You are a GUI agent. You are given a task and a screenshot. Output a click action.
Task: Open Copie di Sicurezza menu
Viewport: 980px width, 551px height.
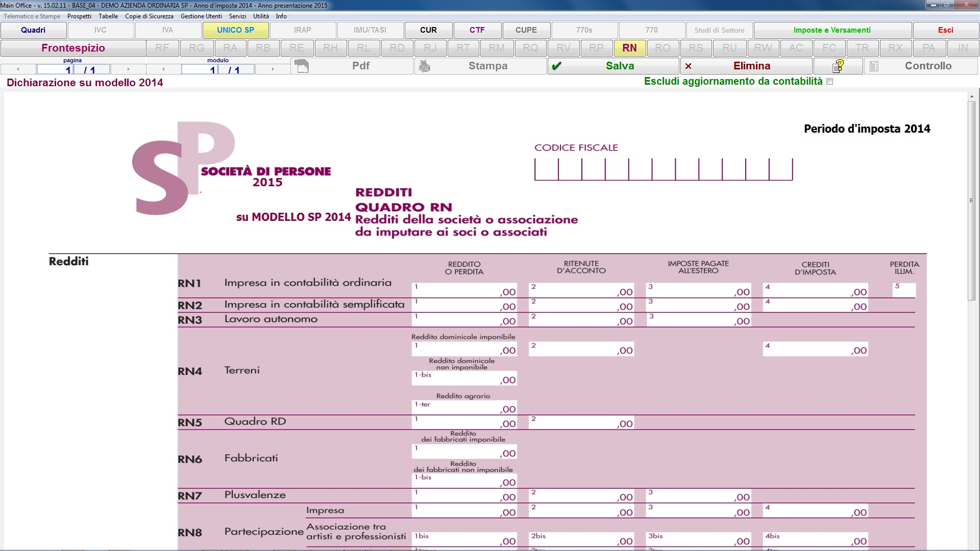point(149,16)
